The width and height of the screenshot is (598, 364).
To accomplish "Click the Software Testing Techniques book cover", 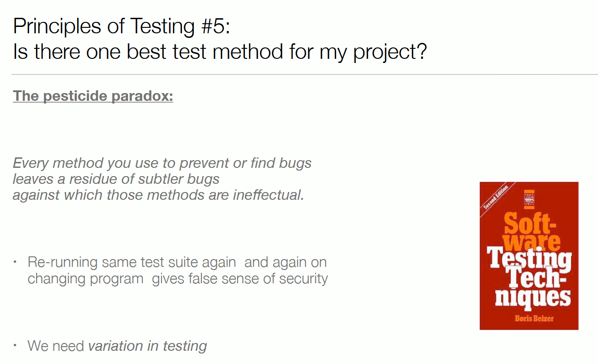I will pos(529,255).
